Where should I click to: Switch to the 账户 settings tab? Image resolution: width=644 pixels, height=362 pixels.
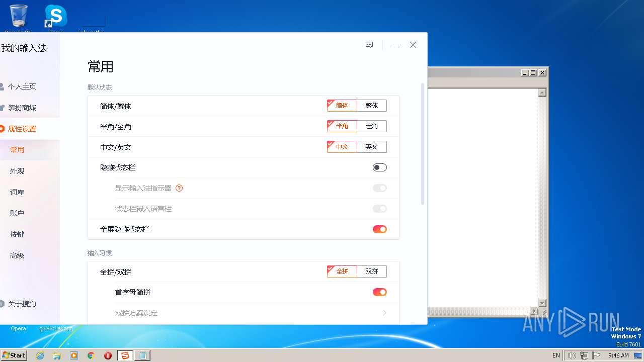17,213
